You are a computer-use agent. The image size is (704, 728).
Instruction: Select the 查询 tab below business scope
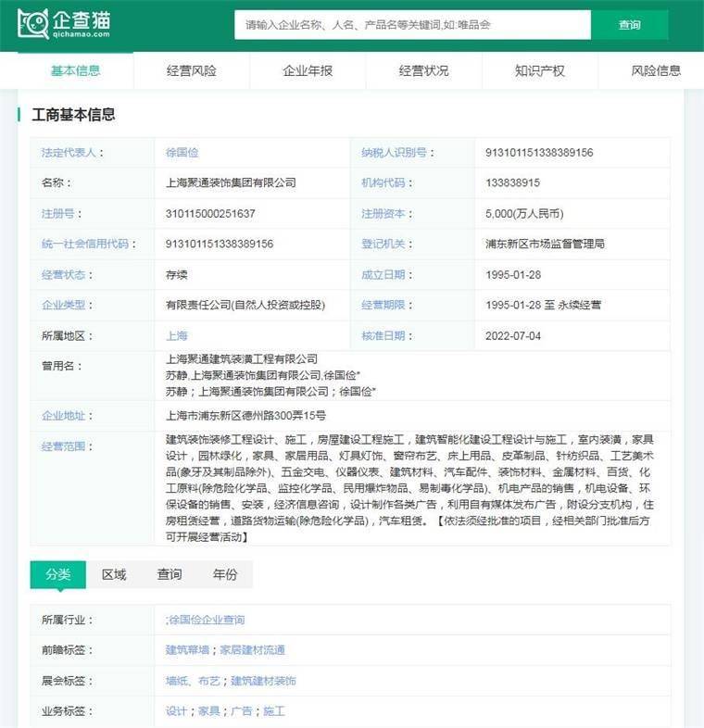point(170,574)
